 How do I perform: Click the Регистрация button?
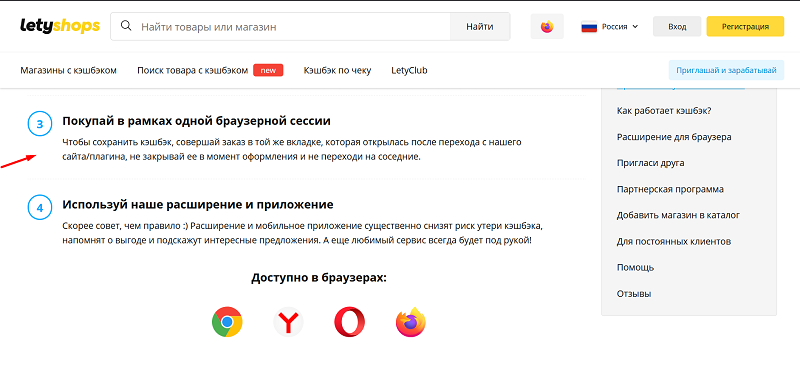click(745, 27)
